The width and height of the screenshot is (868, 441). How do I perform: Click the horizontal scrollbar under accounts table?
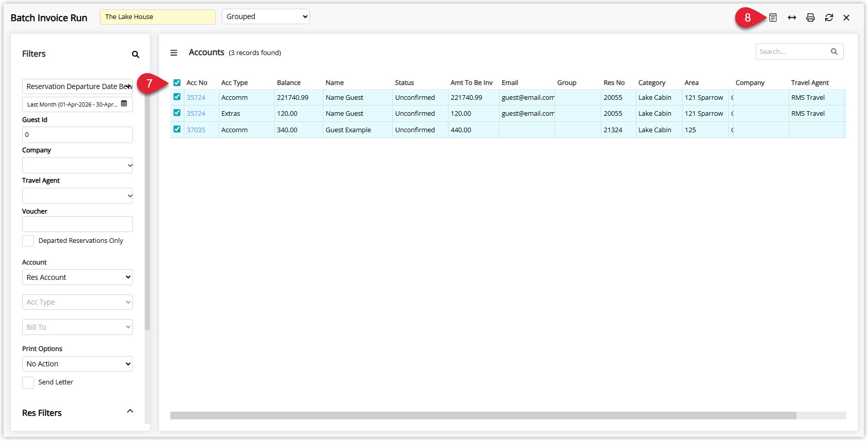click(x=483, y=415)
